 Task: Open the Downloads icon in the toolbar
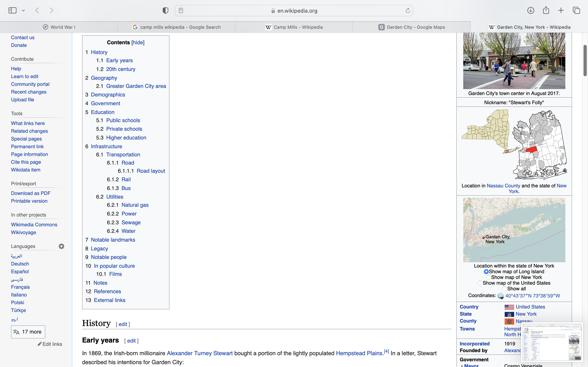click(531, 10)
